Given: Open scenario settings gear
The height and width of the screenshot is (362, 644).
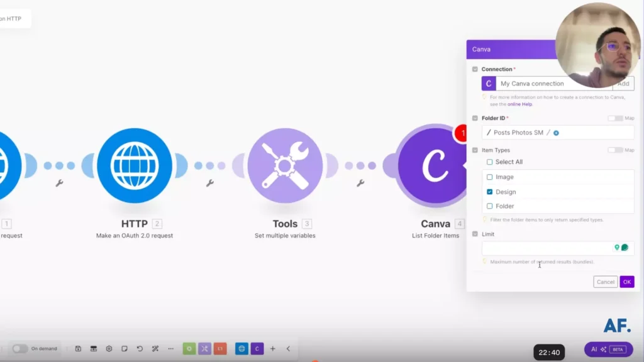Looking at the screenshot, I should (x=109, y=348).
